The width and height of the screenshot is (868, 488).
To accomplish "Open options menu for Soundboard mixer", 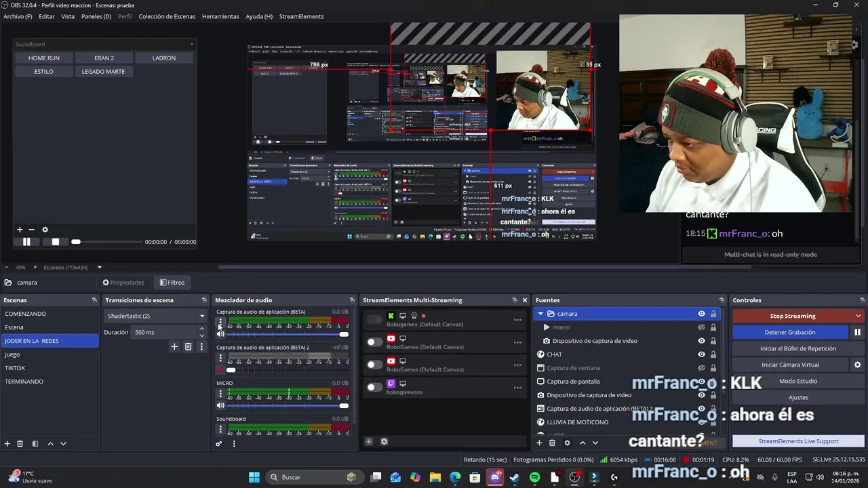I will (220, 429).
